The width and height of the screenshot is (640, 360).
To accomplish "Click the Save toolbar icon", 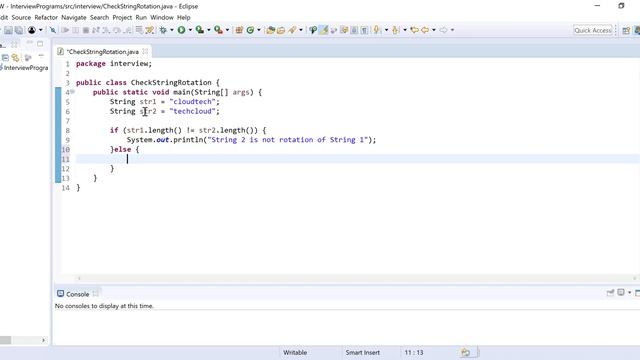I will 8,30.
